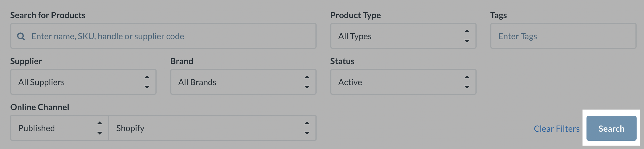Click the Brand dropdown arrow icon
This screenshot has height=149, width=644.
tap(307, 82)
